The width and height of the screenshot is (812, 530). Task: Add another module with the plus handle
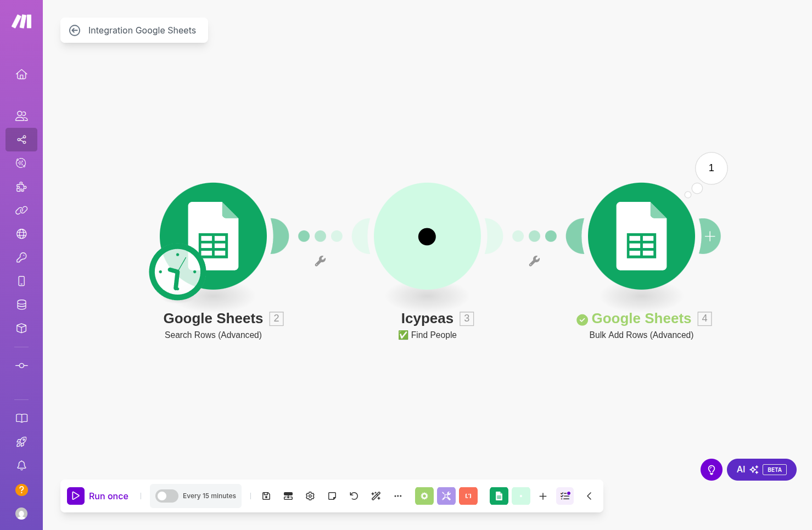pyautogui.click(x=710, y=236)
